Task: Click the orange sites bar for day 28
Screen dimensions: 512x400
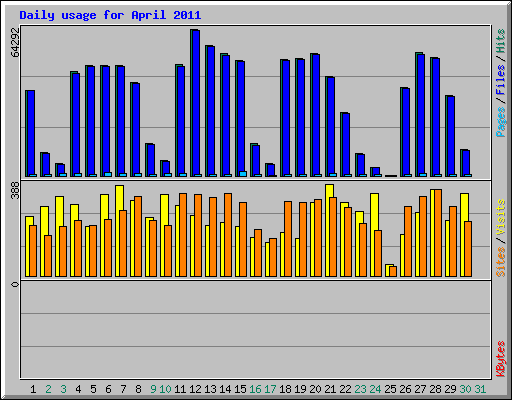Action: tap(438, 233)
